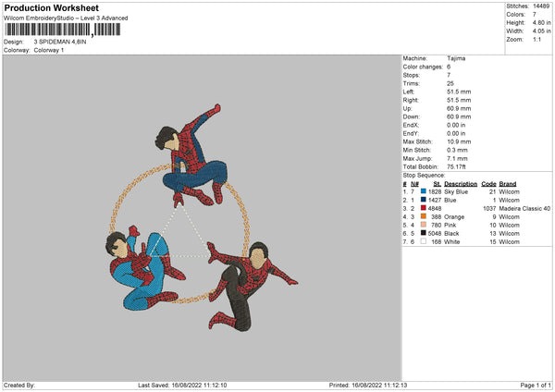Screen dimensions: 555x392
Task: Click the barcode under the worksheet title
Action: pyautogui.click(x=63, y=30)
